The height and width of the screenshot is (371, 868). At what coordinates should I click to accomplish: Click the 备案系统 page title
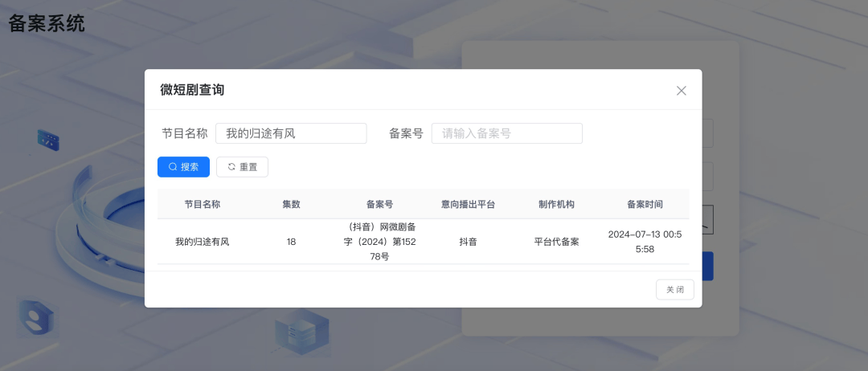point(47,23)
